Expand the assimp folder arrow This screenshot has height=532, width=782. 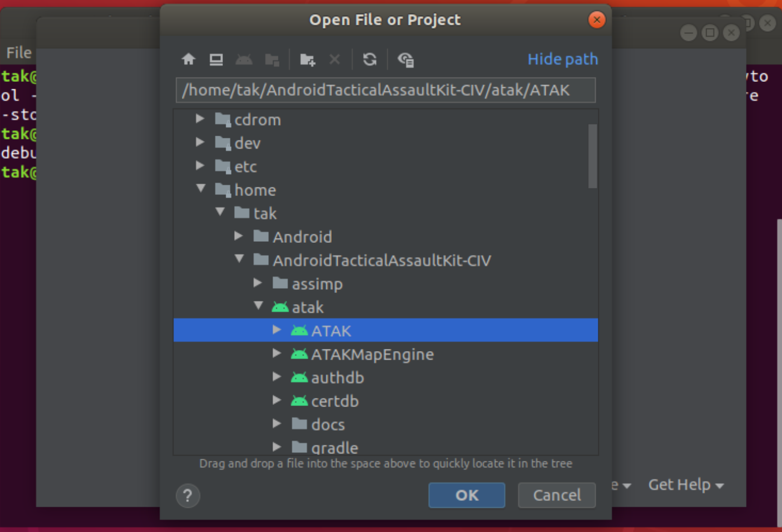[258, 283]
